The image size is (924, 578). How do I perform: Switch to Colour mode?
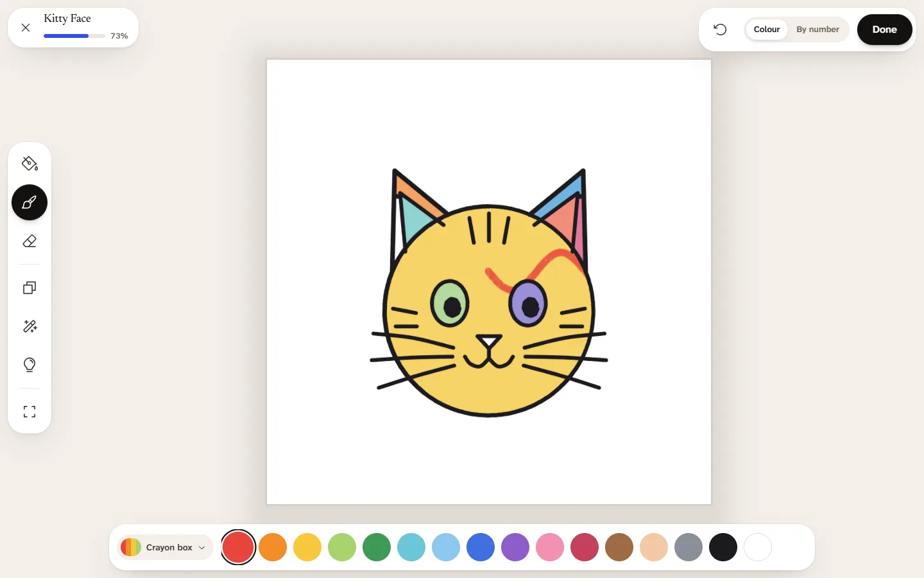[767, 30]
